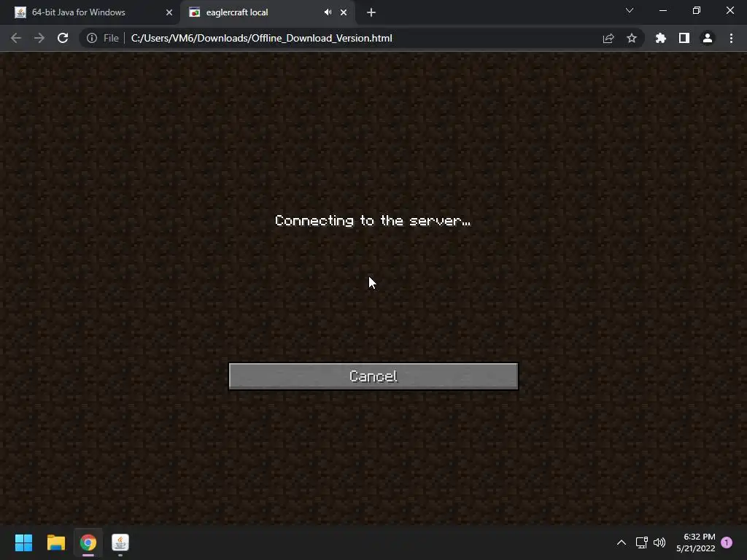
Task: Reload the current page
Action: 63,38
